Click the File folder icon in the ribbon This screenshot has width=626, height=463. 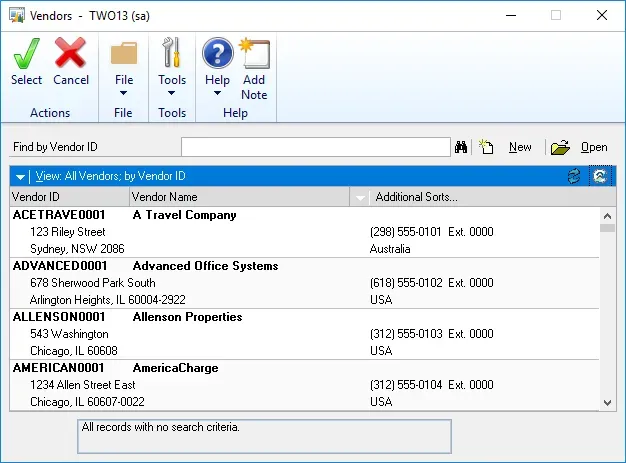pos(124,53)
